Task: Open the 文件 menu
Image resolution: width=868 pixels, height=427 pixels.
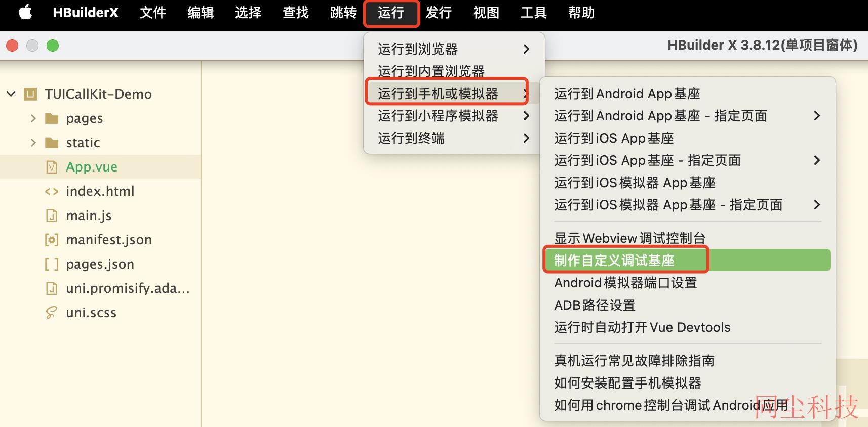Action: (x=153, y=13)
